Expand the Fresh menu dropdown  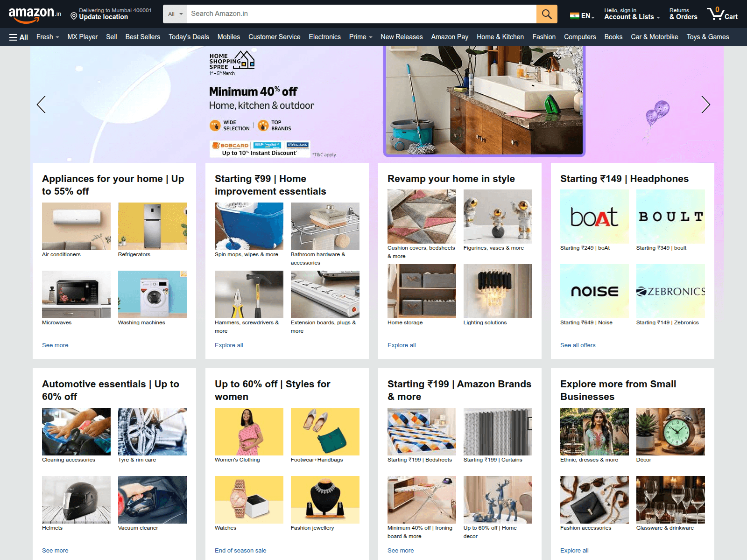tap(47, 37)
